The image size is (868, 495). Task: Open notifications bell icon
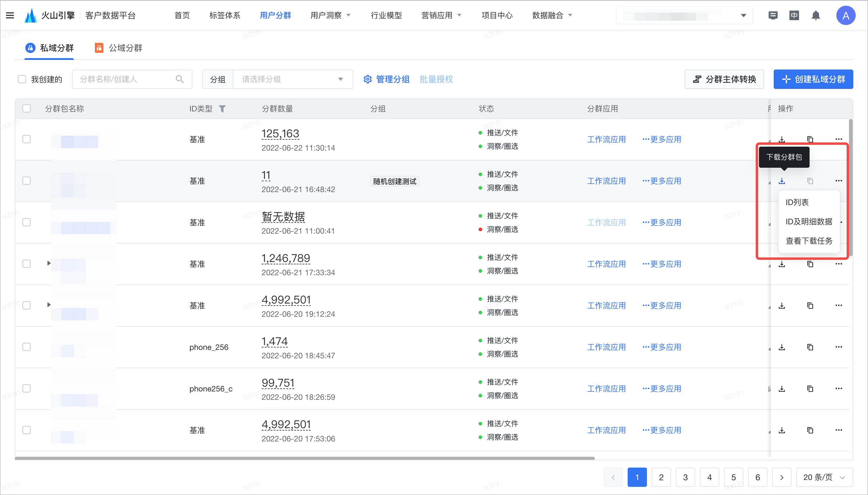pos(816,15)
